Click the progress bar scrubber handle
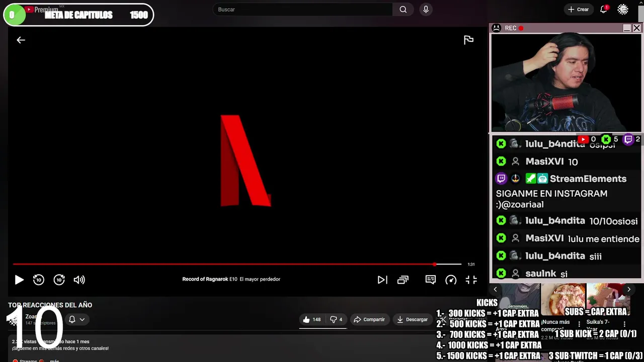Image resolution: width=644 pixels, height=362 pixels. (435, 264)
